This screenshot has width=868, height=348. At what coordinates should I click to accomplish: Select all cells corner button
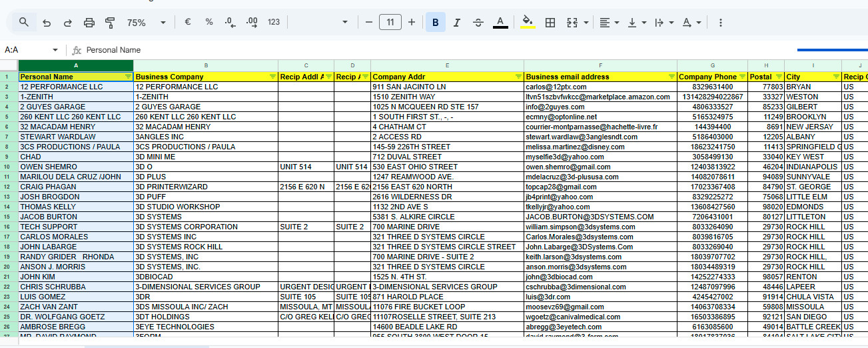(9, 65)
